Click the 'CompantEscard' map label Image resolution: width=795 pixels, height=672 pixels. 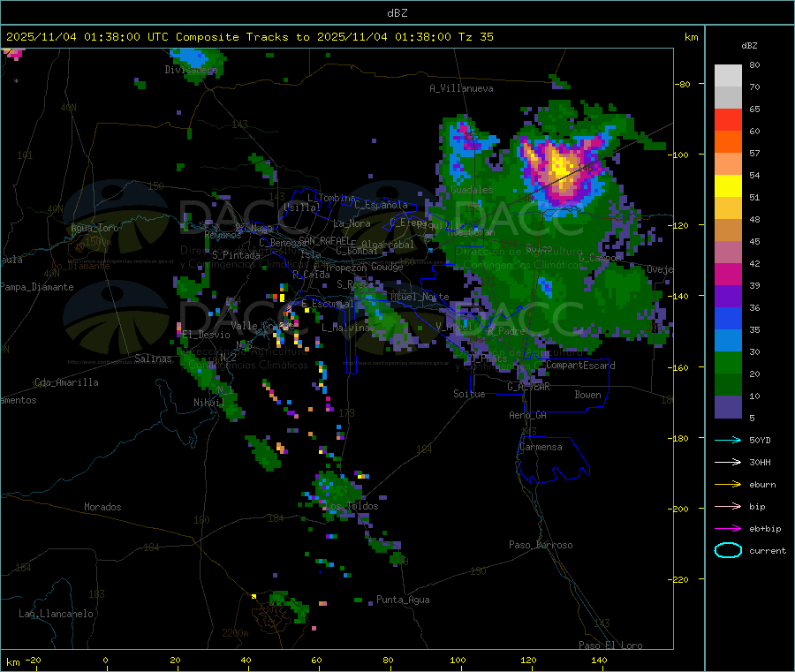pyautogui.click(x=580, y=366)
